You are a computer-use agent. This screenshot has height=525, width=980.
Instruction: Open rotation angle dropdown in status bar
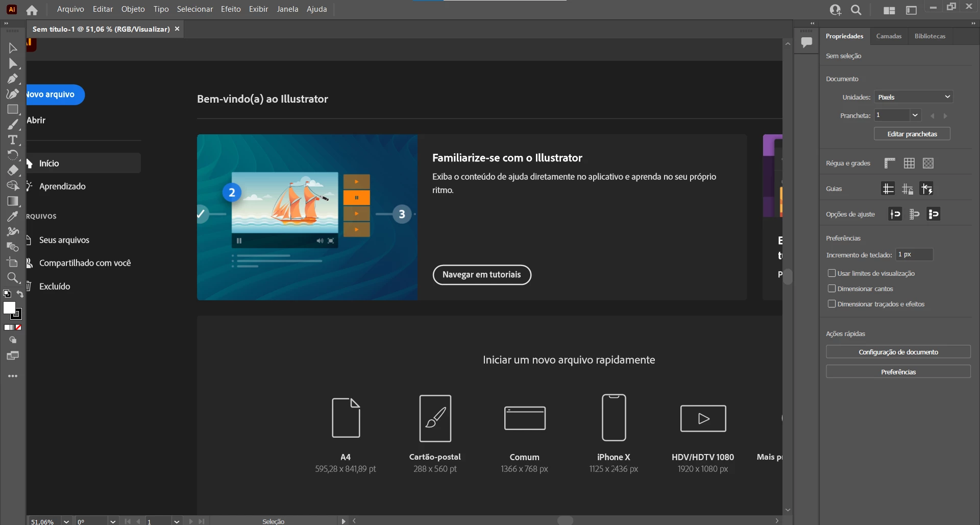point(113,521)
